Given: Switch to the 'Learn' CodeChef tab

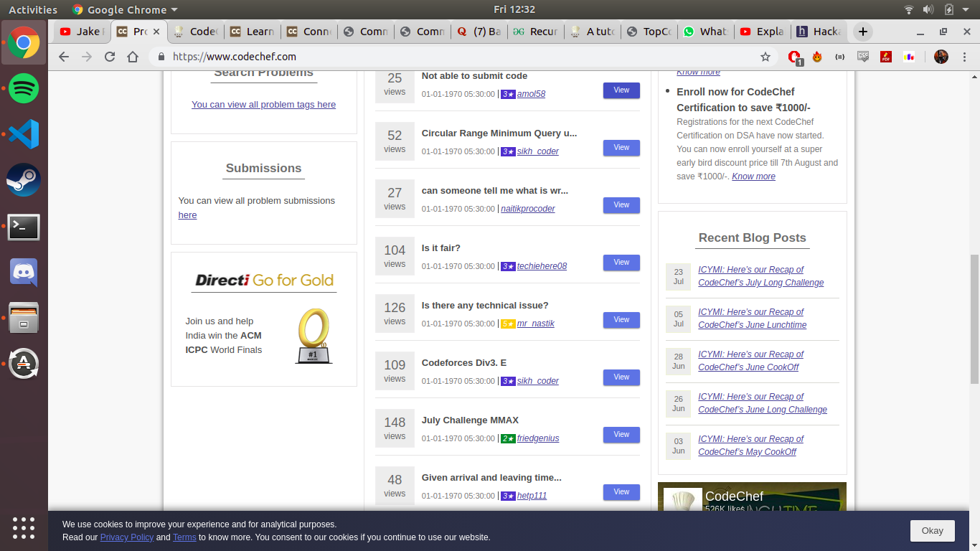Looking at the screenshot, I should point(253,32).
